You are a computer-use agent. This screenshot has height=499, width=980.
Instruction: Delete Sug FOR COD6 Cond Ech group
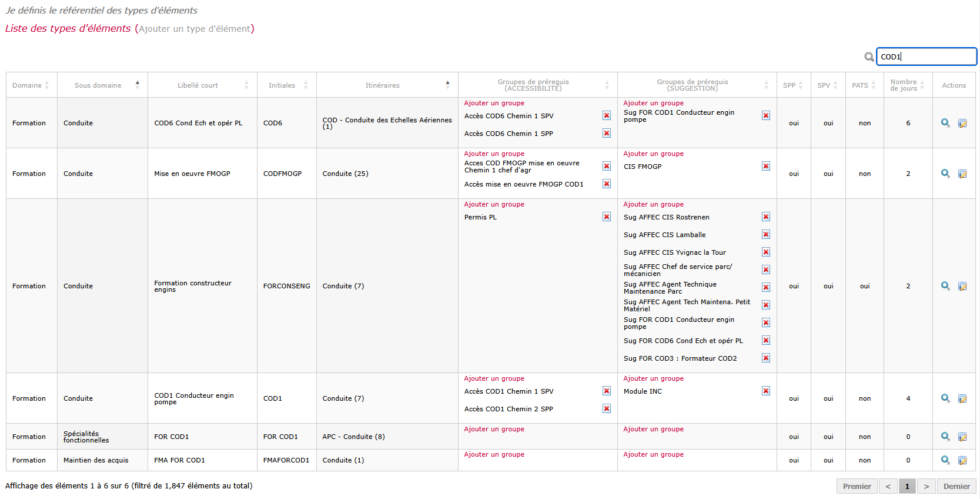click(x=766, y=341)
